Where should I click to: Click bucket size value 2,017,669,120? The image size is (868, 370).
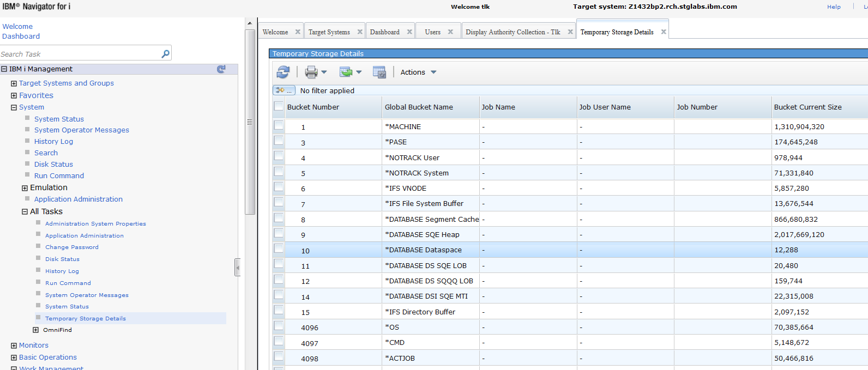click(799, 234)
